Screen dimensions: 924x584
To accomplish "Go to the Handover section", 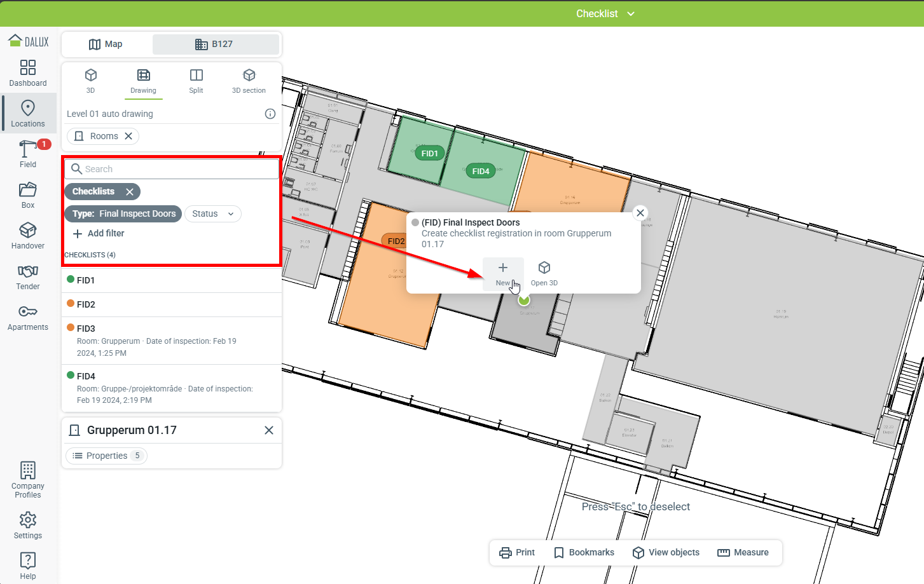I will click(x=28, y=236).
